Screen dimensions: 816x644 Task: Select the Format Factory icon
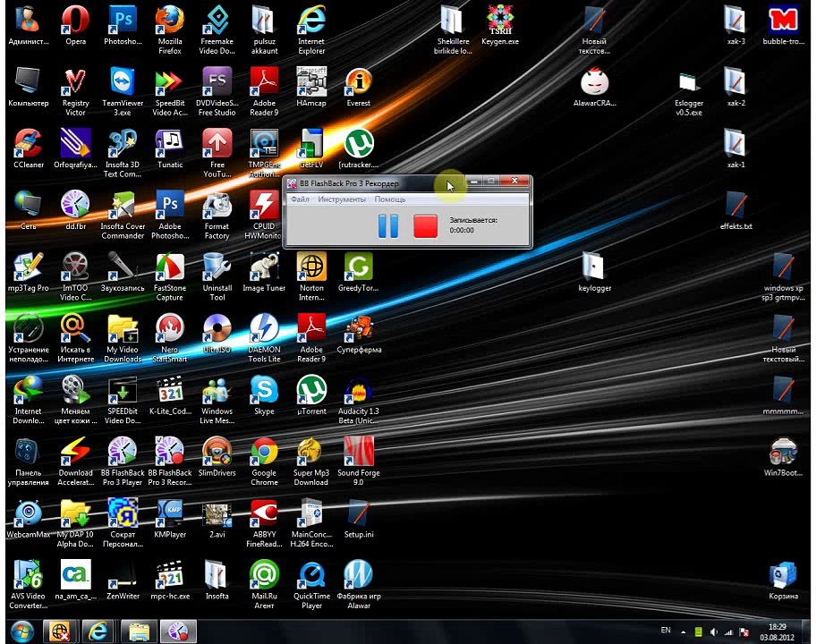217,215
